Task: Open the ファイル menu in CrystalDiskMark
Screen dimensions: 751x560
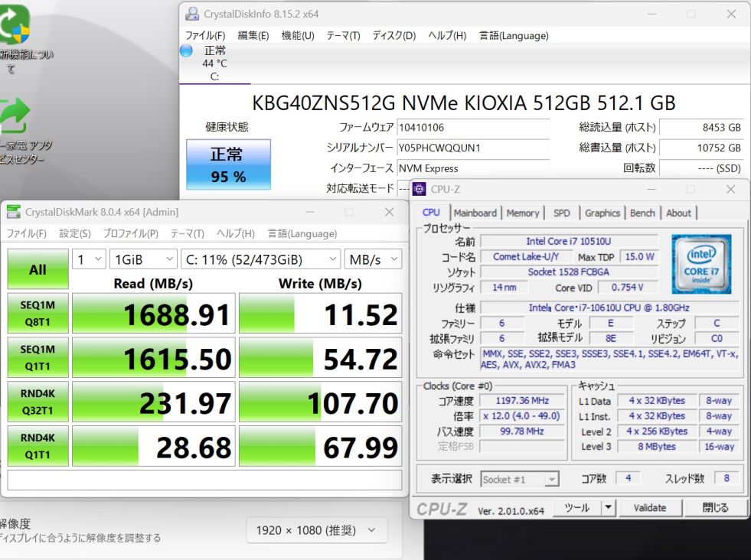Action: click(26, 233)
